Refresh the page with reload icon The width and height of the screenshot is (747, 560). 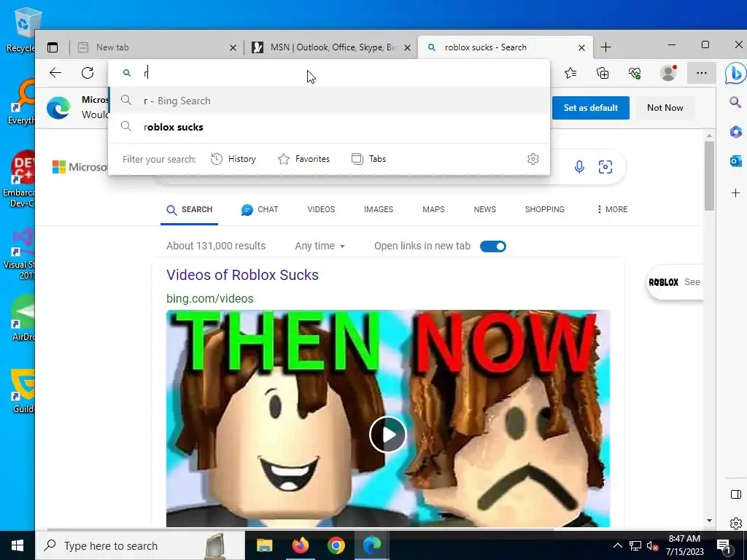88,73
